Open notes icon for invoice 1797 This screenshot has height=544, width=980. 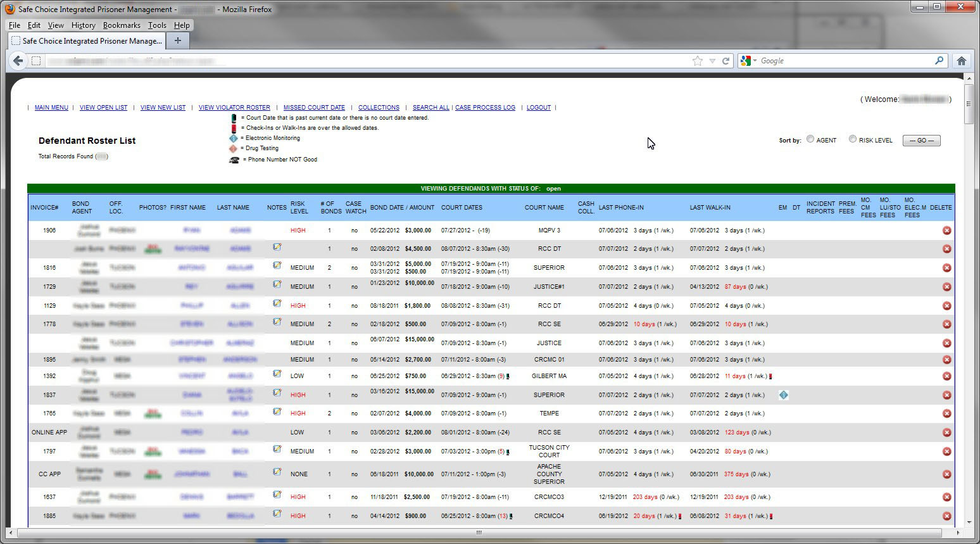click(x=277, y=449)
